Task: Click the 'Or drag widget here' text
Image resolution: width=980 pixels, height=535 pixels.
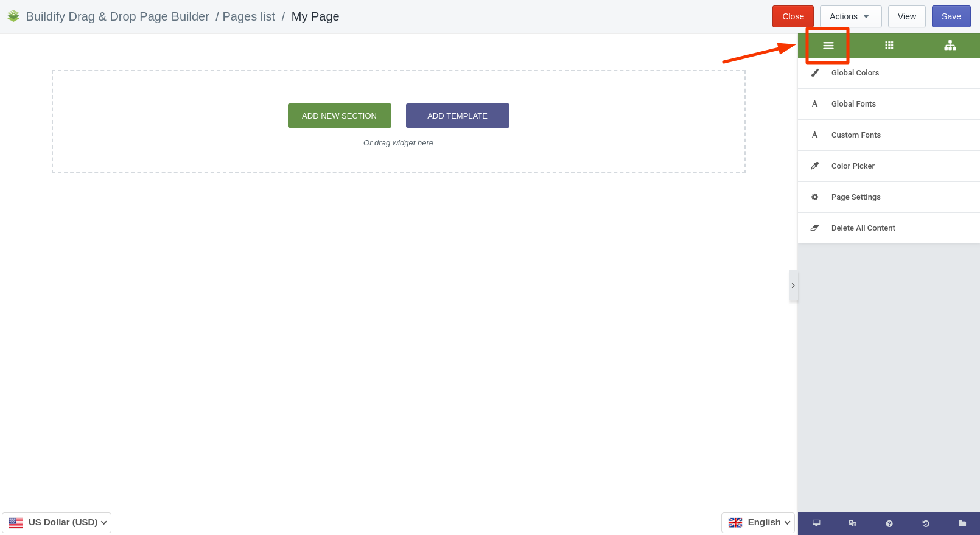Action: (x=398, y=143)
